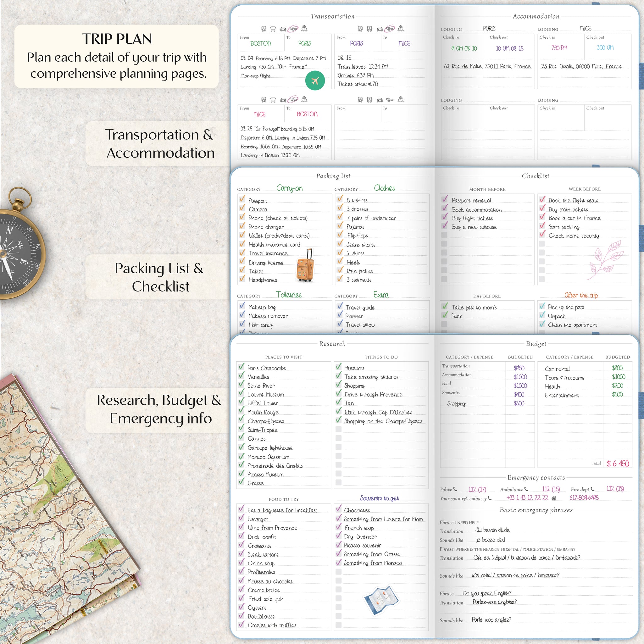Click the Souvenirs to get heading

[379, 498]
